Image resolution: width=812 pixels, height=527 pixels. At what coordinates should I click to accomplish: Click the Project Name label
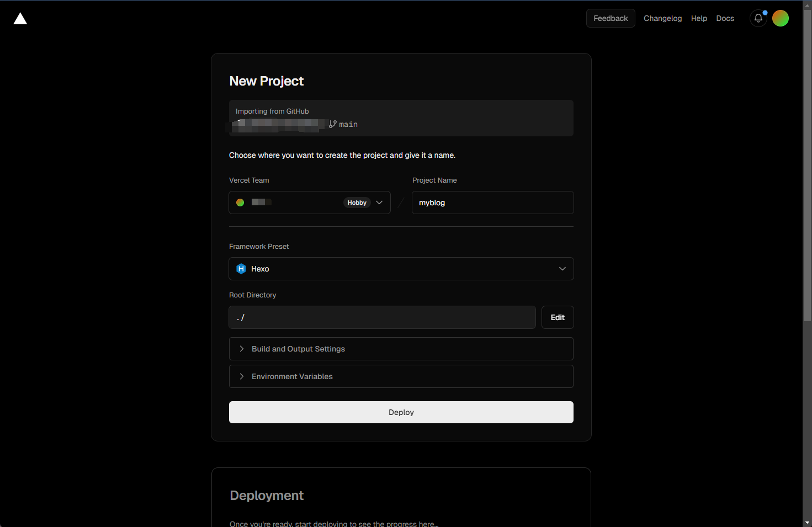pyautogui.click(x=434, y=180)
